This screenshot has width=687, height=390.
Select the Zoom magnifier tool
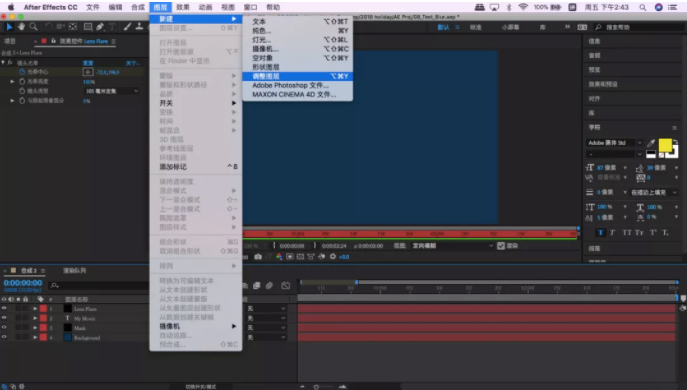click(33, 27)
